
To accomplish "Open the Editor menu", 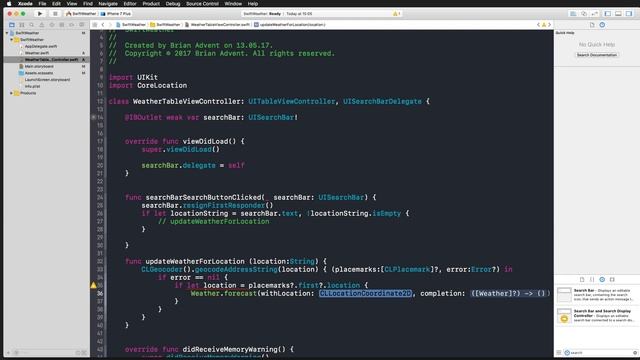I will coord(130,4).
